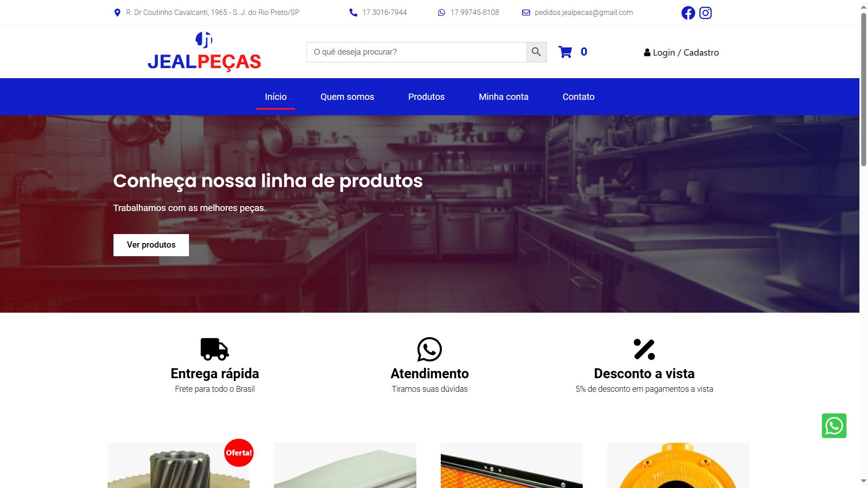The image size is (868, 488).
Task: Focus the 'O quê deseja procurar?' search field
Action: [x=416, y=52]
